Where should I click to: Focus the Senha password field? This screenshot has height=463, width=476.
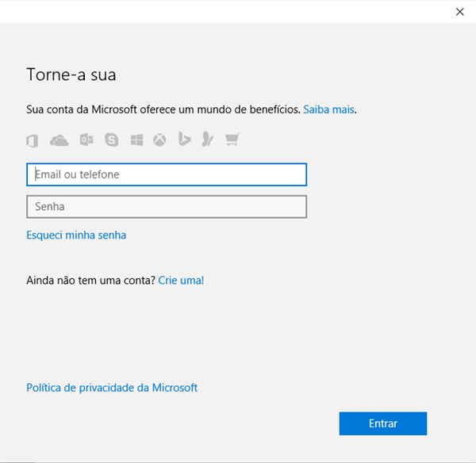[167, 207]
